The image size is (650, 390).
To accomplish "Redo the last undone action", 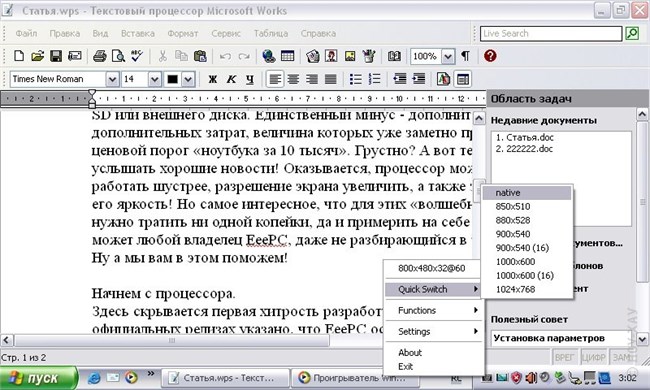I will point(244,56).
